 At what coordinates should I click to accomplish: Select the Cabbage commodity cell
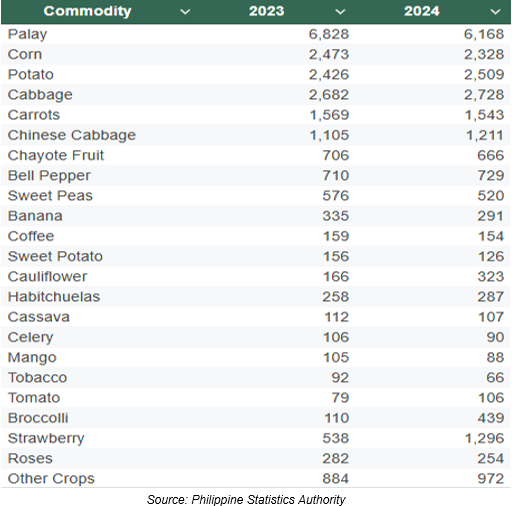(x=40, y=95)
